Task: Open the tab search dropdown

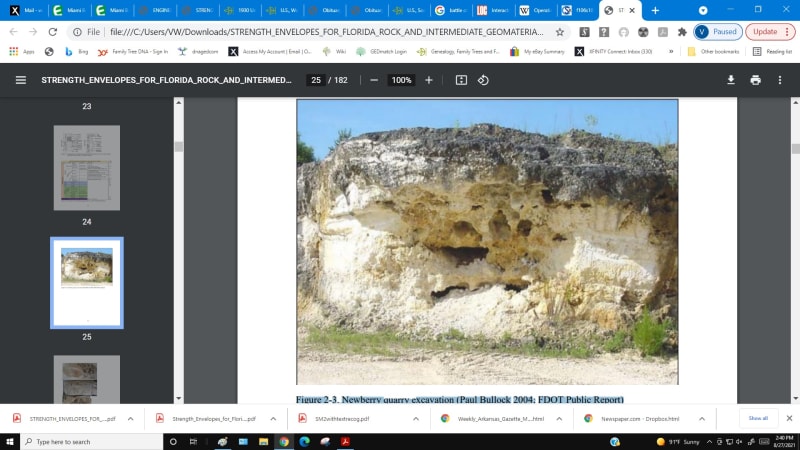Action: pyautogui.click(x=703, y=10)
